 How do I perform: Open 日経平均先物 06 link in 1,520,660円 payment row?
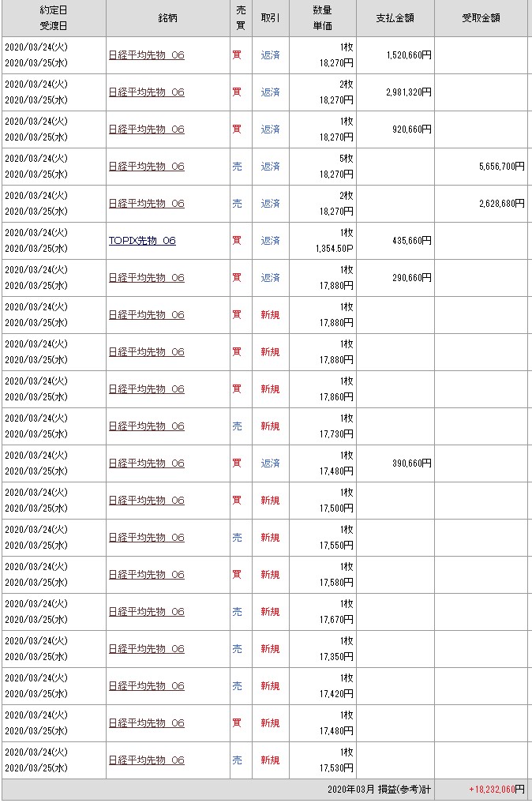[146, 55]
